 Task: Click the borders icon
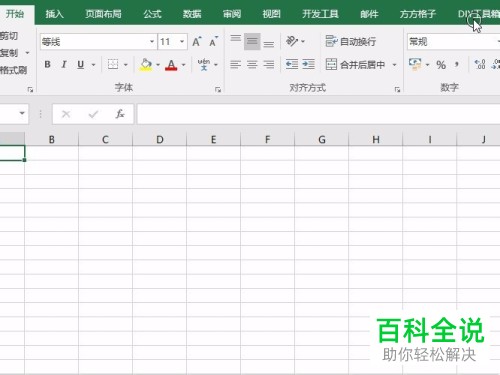(113, 64)
